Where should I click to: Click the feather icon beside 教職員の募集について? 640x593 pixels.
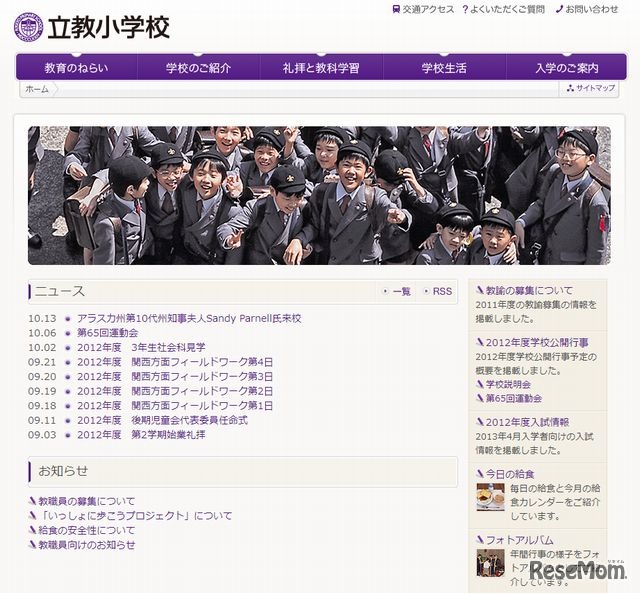coord(33,501)
